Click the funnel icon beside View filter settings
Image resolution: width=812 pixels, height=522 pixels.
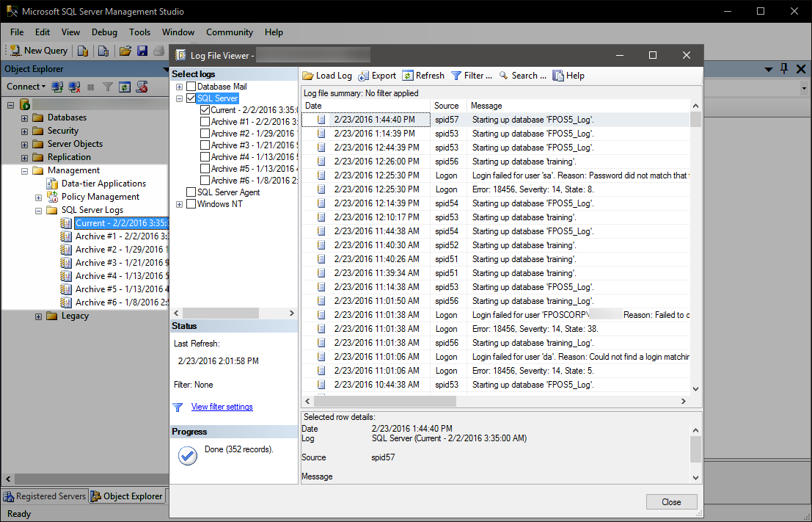178,407
